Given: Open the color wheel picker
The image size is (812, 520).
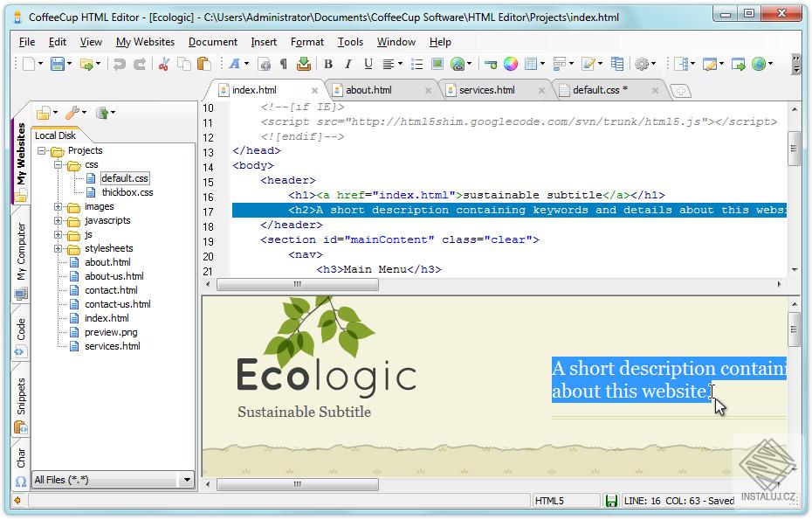Looking at the screenshot, I should [509, 64].
